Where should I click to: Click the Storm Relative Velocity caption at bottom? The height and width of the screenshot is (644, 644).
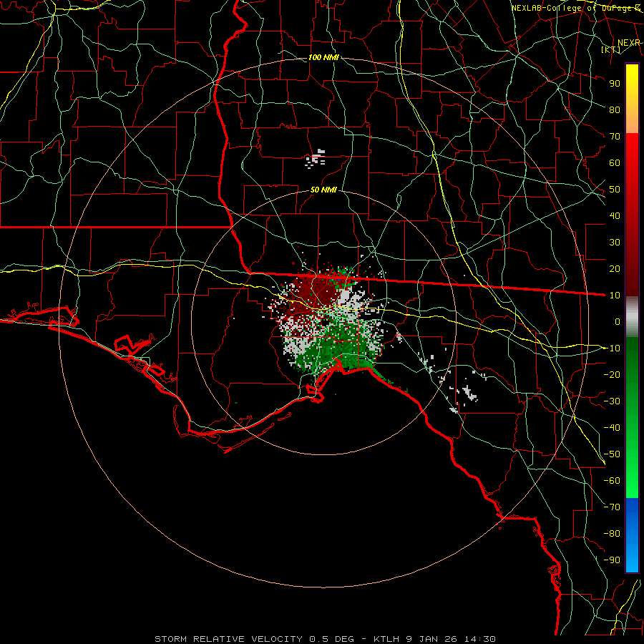pyautogui.click(x=325, y=639)
